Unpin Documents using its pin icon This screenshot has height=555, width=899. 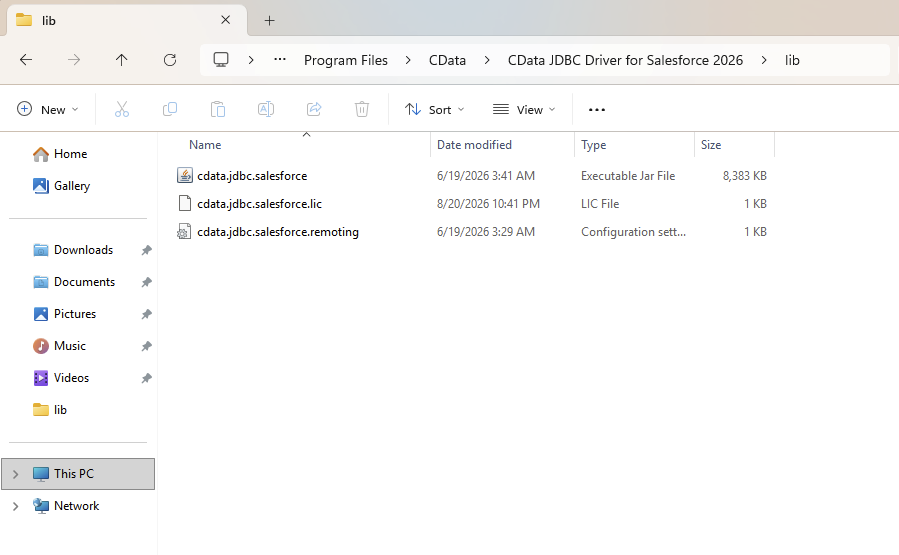point(147,282)
